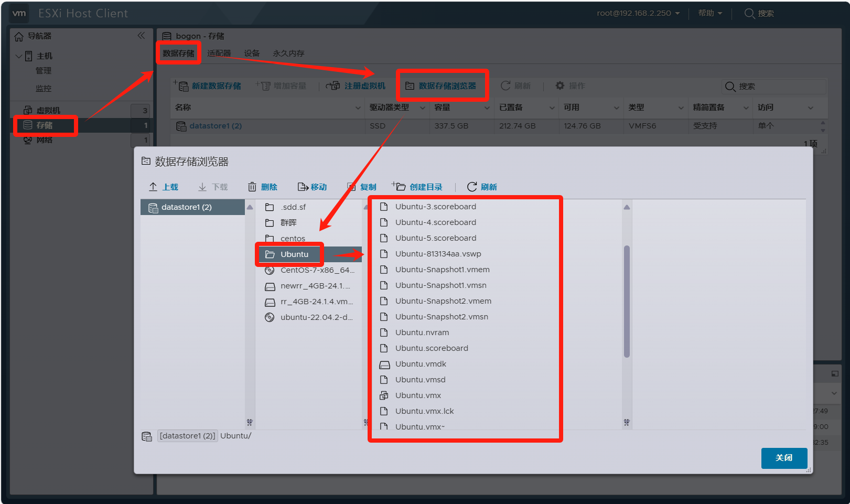The width and height of the screenshot is (850, 504).
Task: Open the datastore1 (2) link in table
Action: click(x=216, y=126)
